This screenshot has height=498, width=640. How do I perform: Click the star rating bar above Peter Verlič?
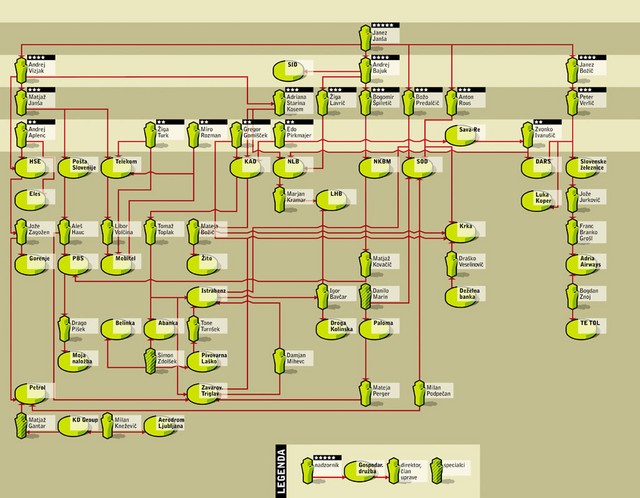point(592,90)
